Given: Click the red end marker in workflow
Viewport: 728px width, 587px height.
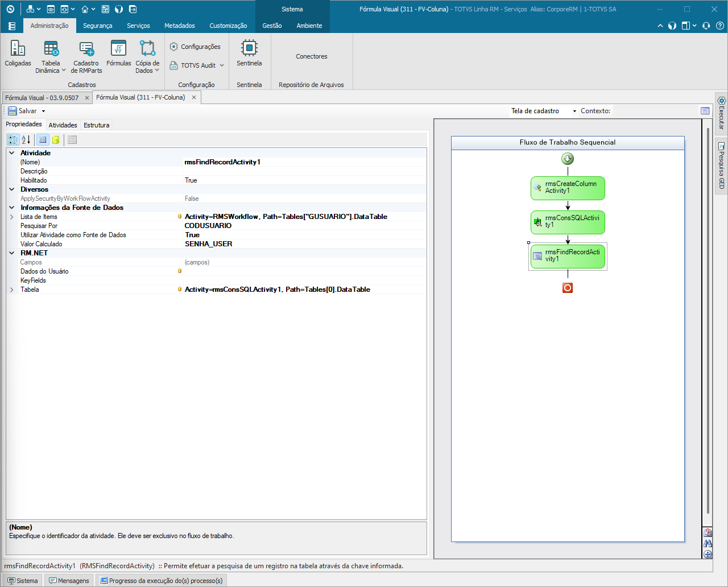Looking at the screenshot, I should pos(568,288).
